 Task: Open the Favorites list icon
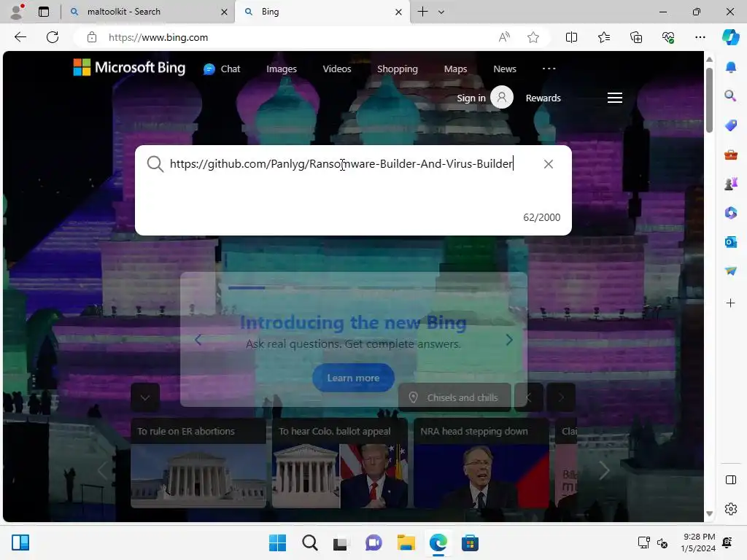click(603, 37)
